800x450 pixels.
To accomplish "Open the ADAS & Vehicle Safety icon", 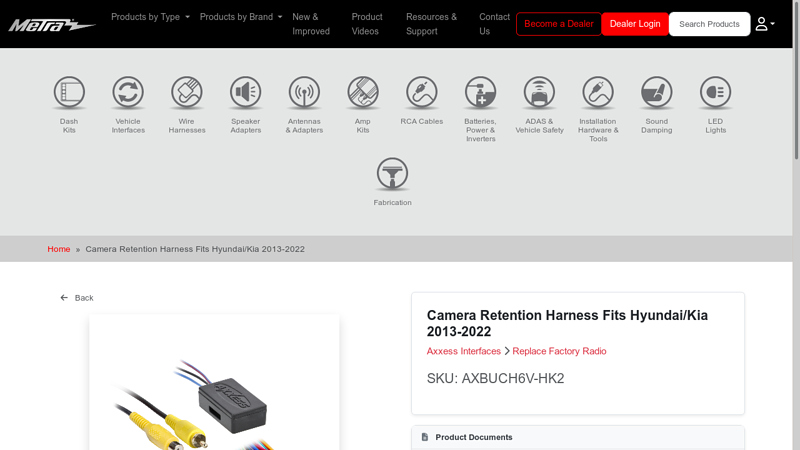I will [539, 92].
